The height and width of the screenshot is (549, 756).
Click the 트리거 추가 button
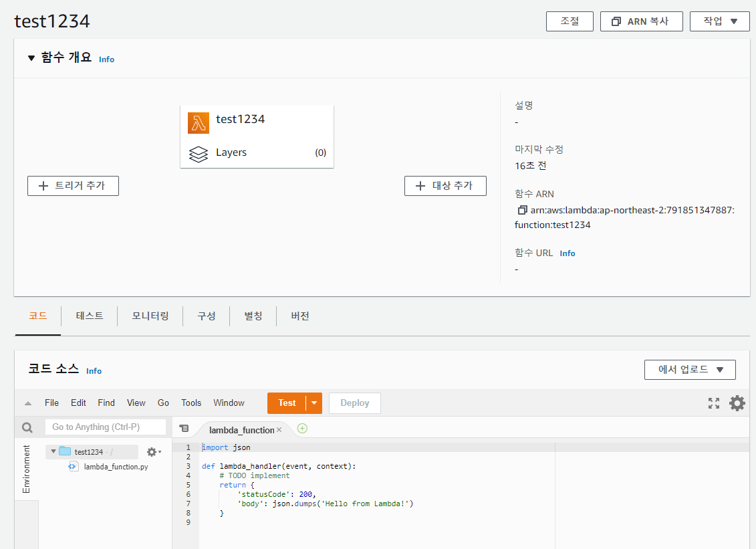73,186
